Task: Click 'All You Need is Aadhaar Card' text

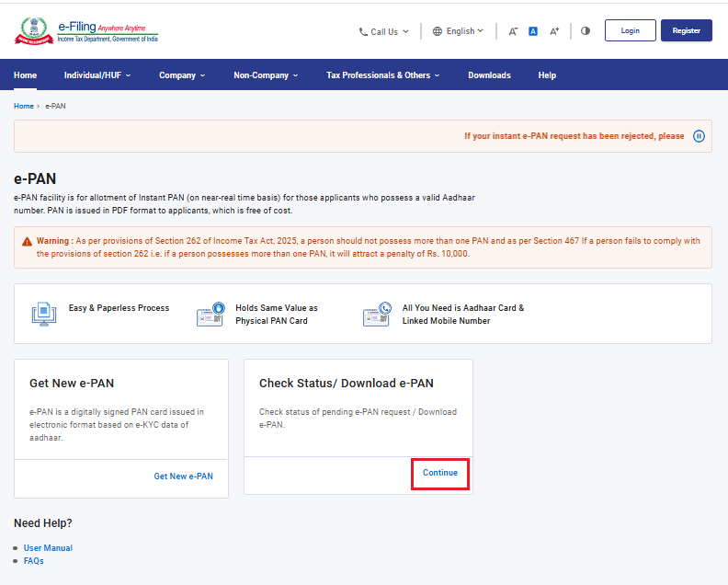Action: coord(463,315)
